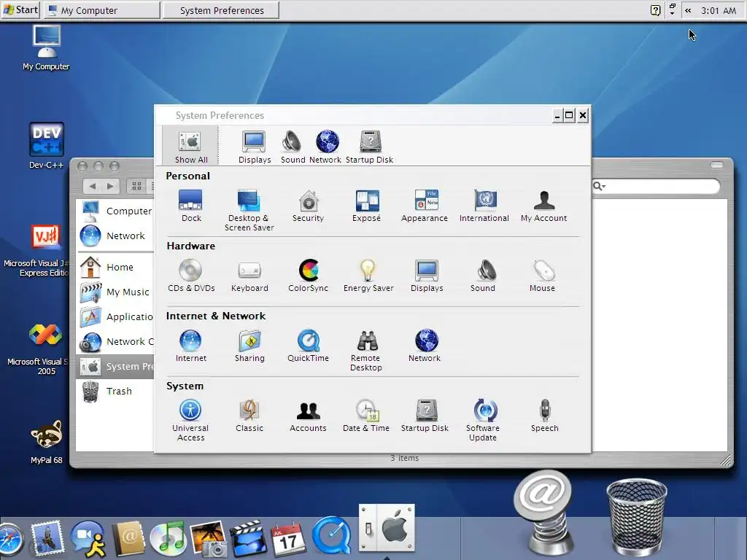Open Desktop & Screen Saver preferences
The width and height of the screenshot is (747, 560).
pos(249,211)
